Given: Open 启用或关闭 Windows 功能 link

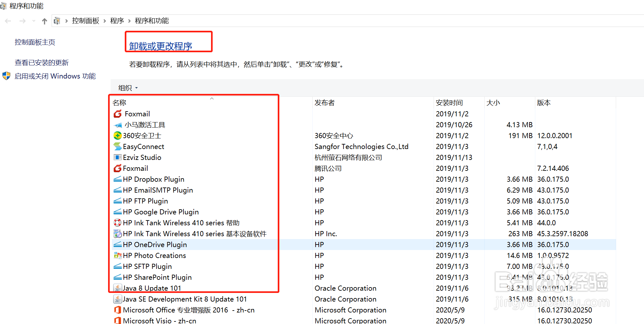Looking at the screenshot, I should 55,76.
